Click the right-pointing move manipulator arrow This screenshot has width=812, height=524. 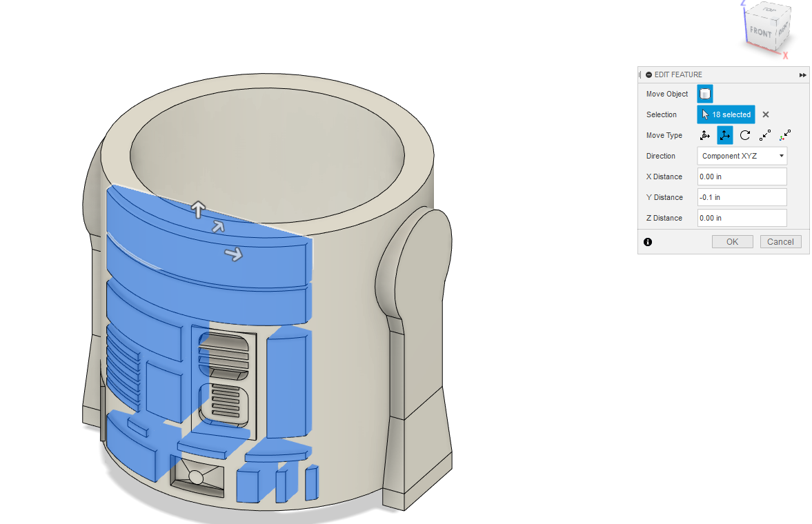click(234, 254)
